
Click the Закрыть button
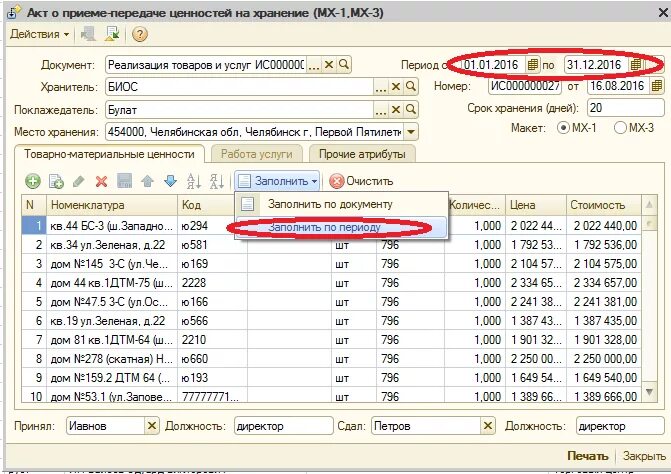click(644, 456)
